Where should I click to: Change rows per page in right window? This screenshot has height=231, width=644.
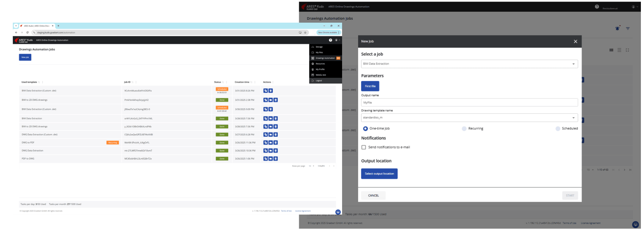point(590,170)
